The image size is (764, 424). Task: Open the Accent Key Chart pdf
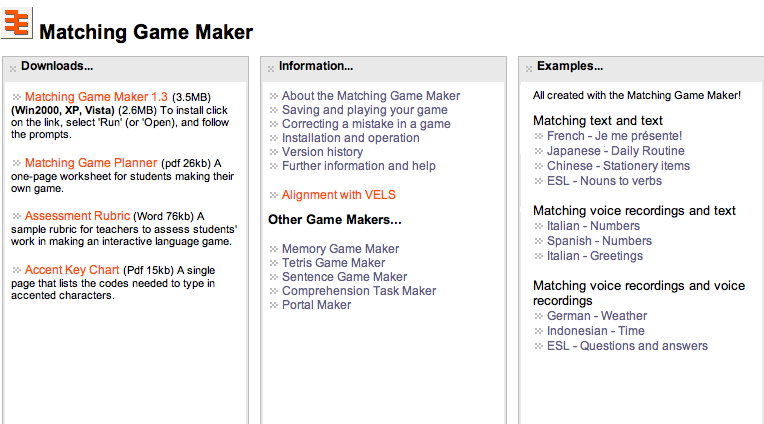72,270
